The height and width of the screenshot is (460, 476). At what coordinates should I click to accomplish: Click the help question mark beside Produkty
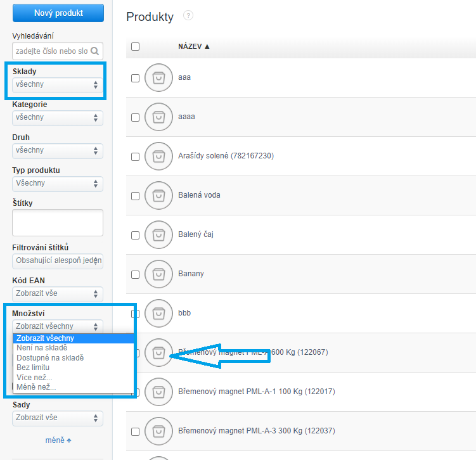188,16
